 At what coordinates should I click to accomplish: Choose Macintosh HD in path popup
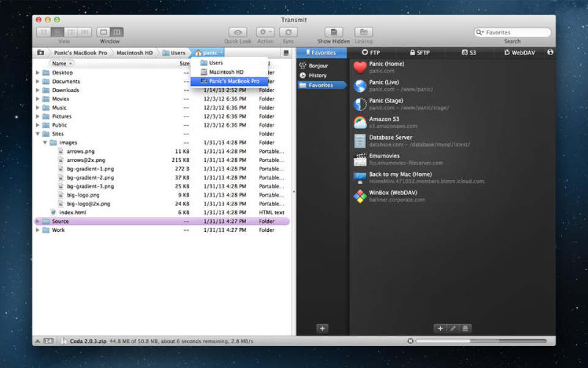(230, 72)
